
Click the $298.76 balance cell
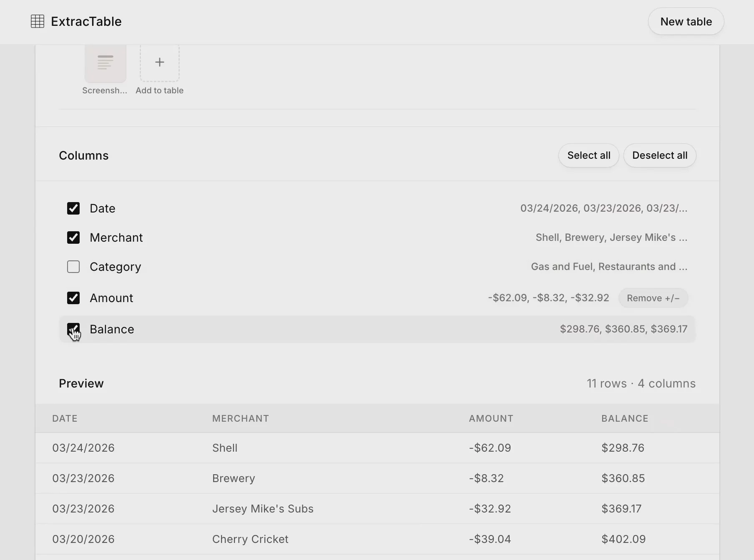[x=623, y=448]
